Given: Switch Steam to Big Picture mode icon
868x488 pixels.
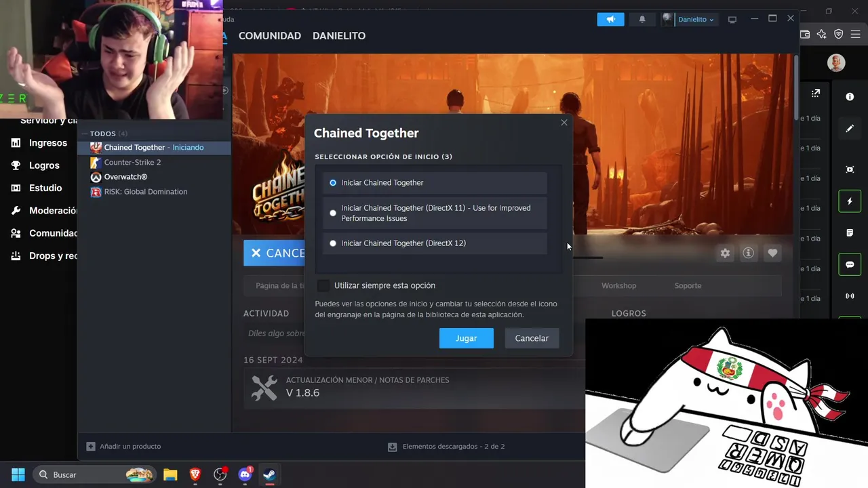Looking at the screenshot, I should click(x=732, y=20).
